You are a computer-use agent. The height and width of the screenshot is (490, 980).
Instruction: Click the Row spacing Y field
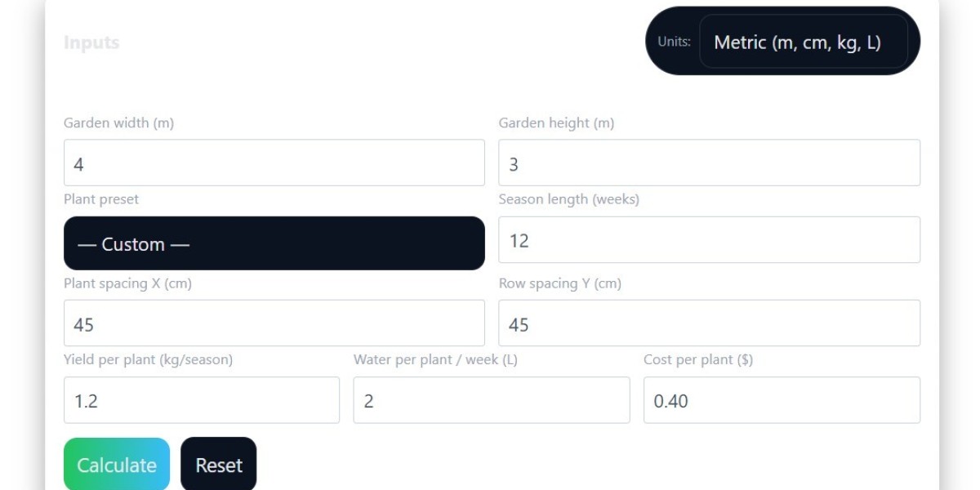click(x=709, y=323)
